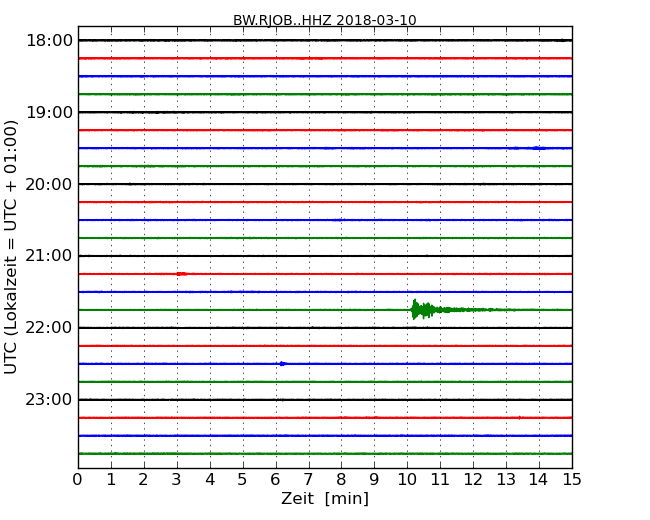Click the 18:00 y-axis tick label
Viewport: 650px width, 520px height.
click(x=49, y=41)
